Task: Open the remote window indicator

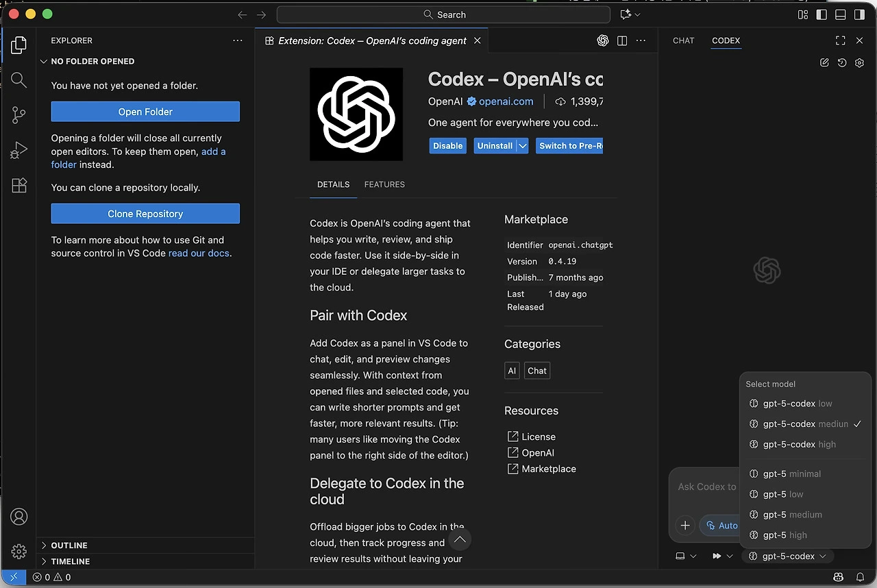Action: pyautogui.click(x=14, y=577)
